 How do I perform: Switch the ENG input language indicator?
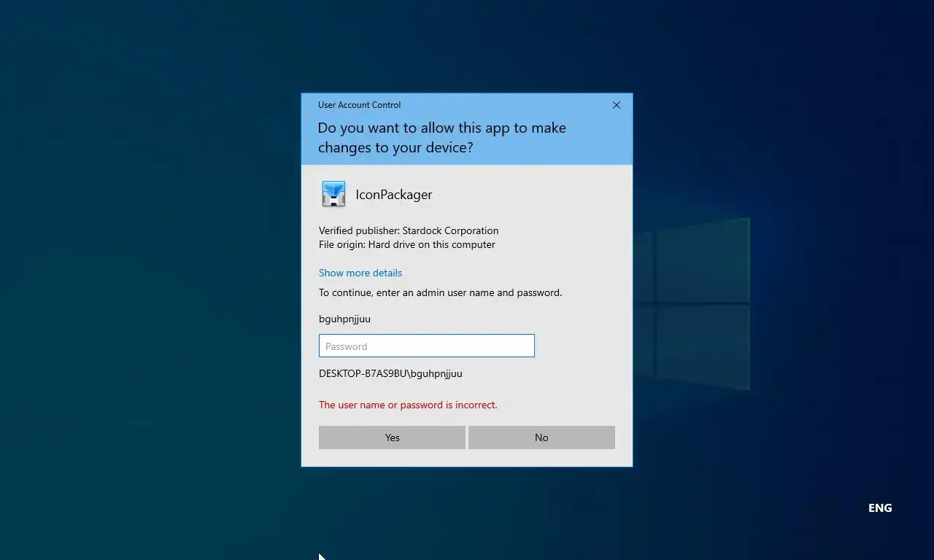tap(880, 507)
